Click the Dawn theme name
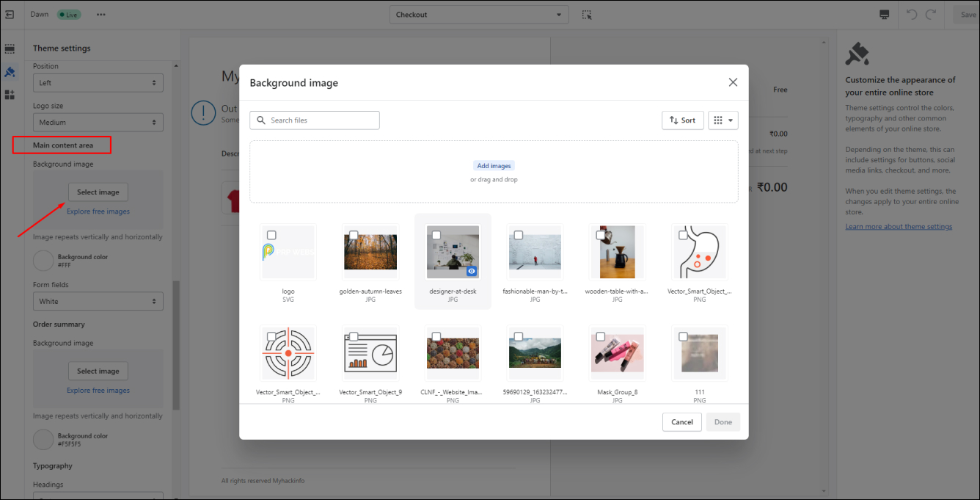Screen dimensions: 980x500 [x=40, y=15]
